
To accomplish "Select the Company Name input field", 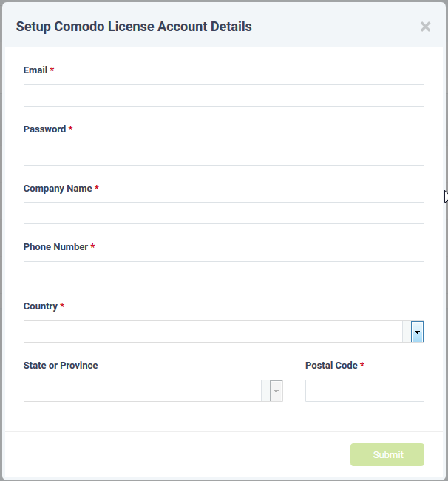I will click(223, 213).
